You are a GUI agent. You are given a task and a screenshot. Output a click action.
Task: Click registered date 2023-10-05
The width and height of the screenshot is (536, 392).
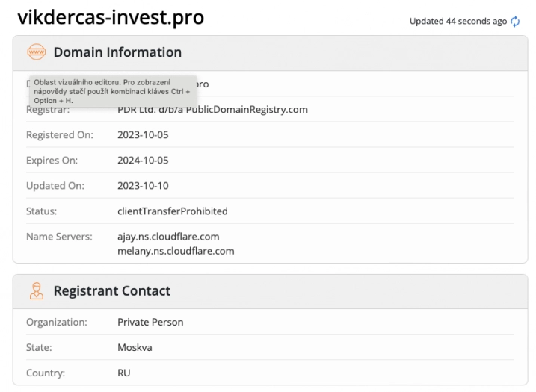[143, 135]
